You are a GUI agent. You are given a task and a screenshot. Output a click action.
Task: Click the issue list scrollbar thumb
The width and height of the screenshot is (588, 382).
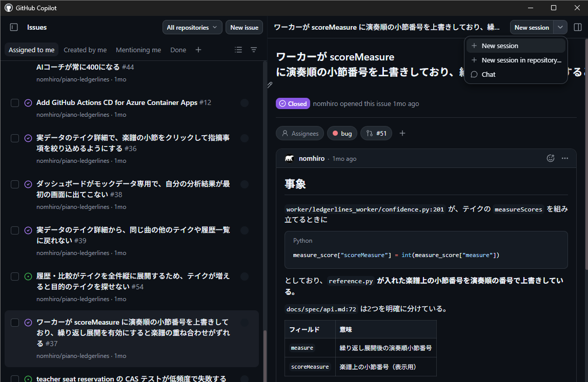tap(265, 356)
